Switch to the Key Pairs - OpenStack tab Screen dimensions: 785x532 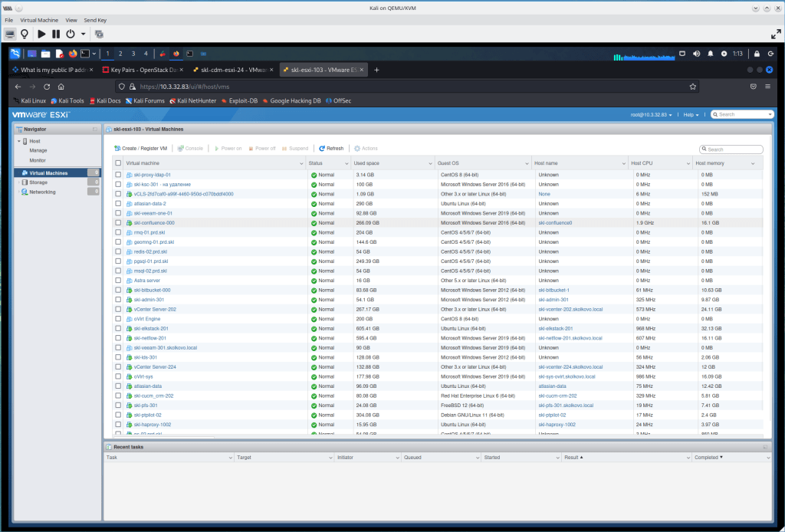pyautogui.click(x=138, y=70)
